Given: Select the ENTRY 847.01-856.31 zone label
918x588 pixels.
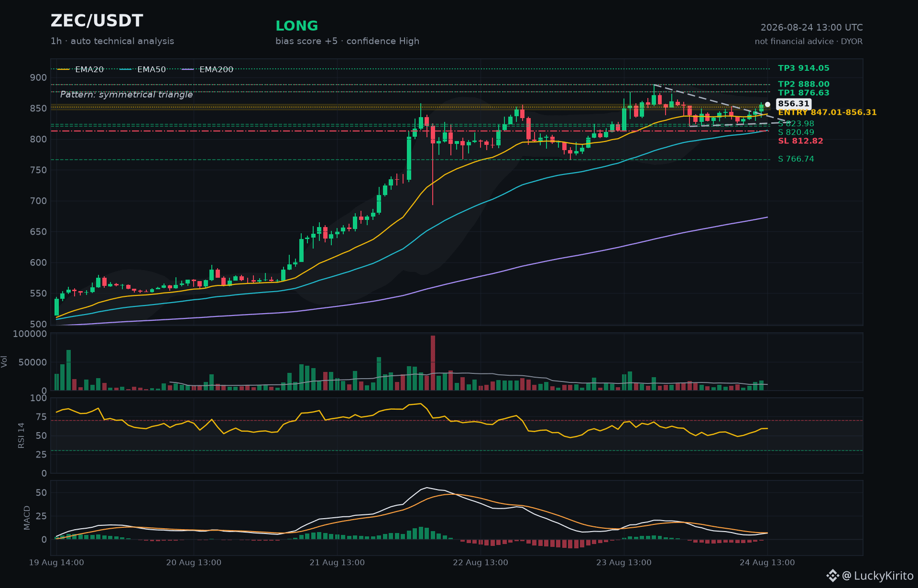Looking at the screenshot, I should 828,112.
